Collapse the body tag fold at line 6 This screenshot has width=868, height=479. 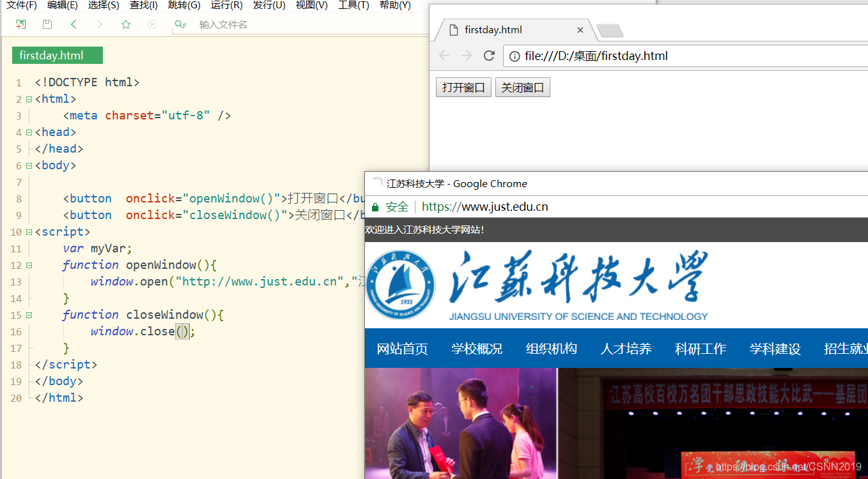click(29, 165)
